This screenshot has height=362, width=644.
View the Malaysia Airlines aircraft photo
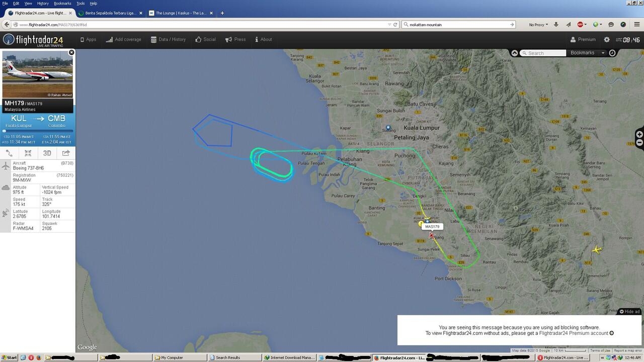pos(38,74)
